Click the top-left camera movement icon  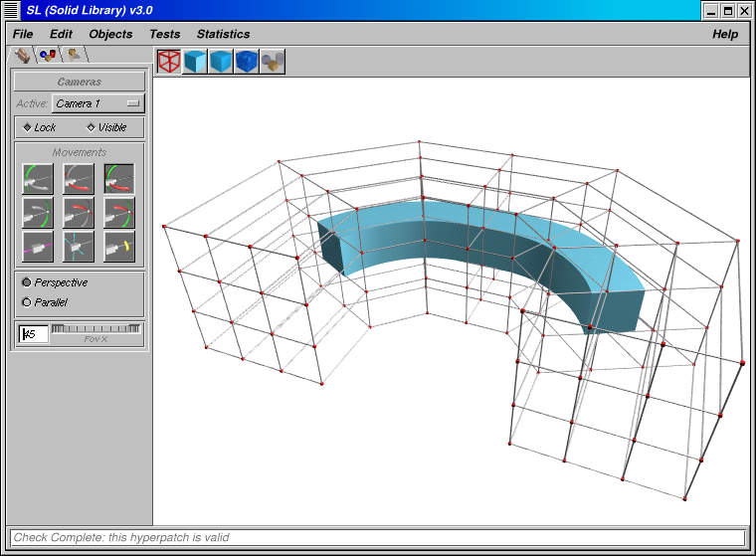coord(37,179)
